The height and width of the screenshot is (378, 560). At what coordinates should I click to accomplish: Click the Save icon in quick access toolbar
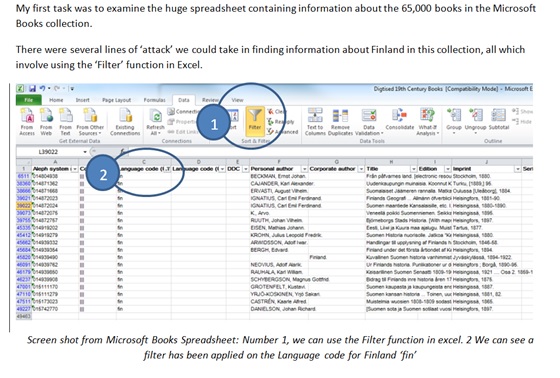pos(32,88)
